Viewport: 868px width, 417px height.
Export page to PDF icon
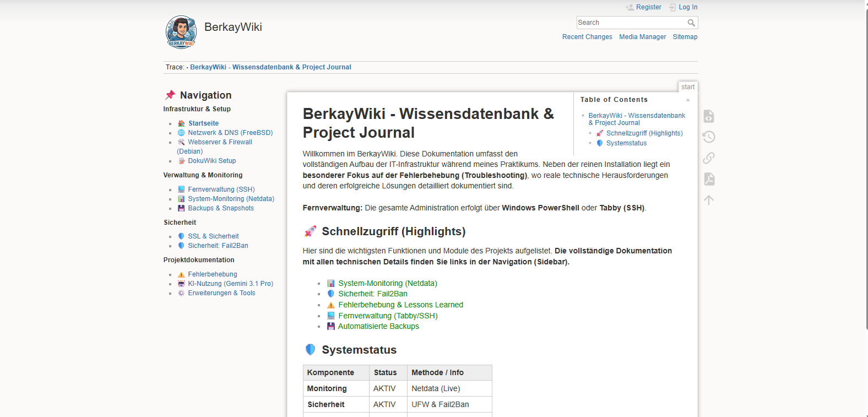(709, 179)
